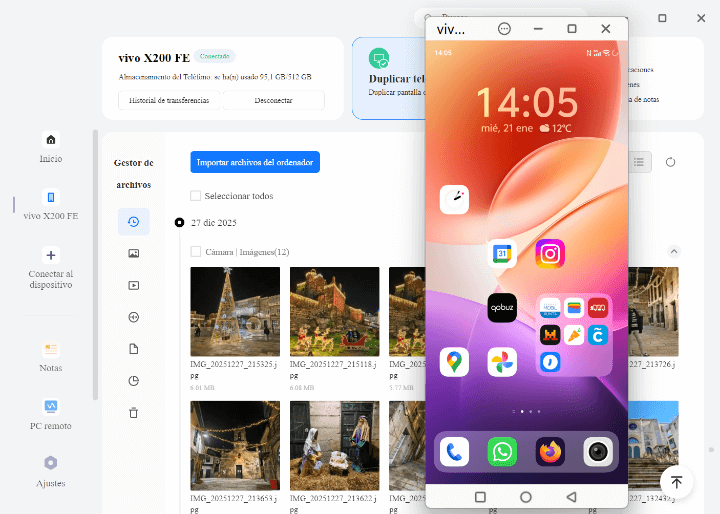Click the 6.01 MB file size text

(x=202, y=388)
